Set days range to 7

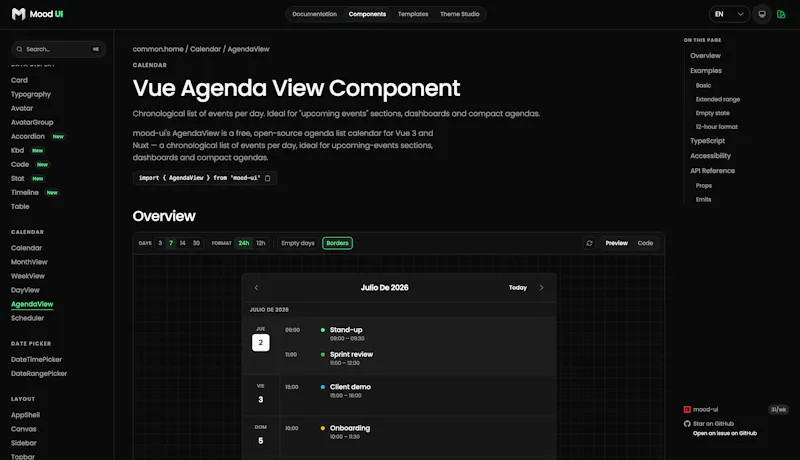pos(171,243)
